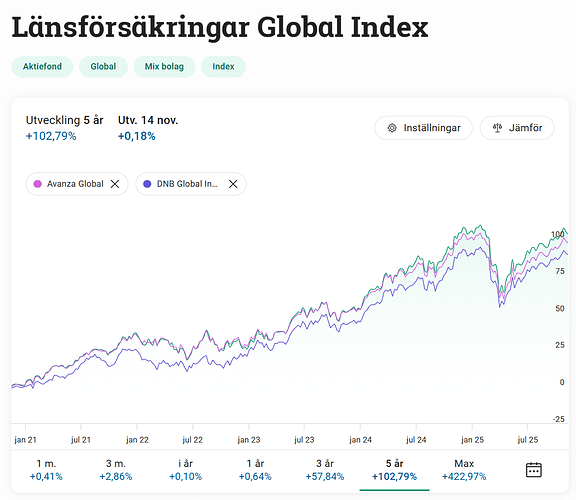This screenshot has height=500, width=576.
Task: Open the Inställningar settings button
Action: click(424, 128)
